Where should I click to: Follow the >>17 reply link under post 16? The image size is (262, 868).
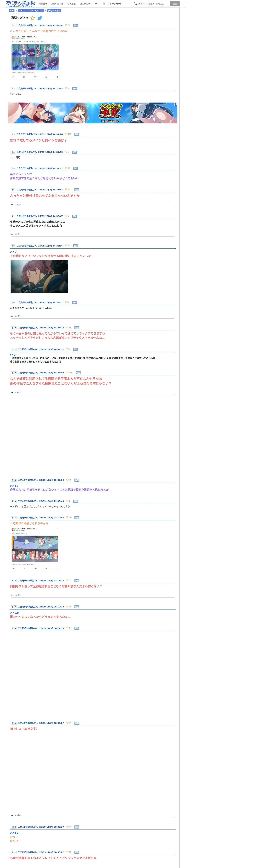[17, 595]
